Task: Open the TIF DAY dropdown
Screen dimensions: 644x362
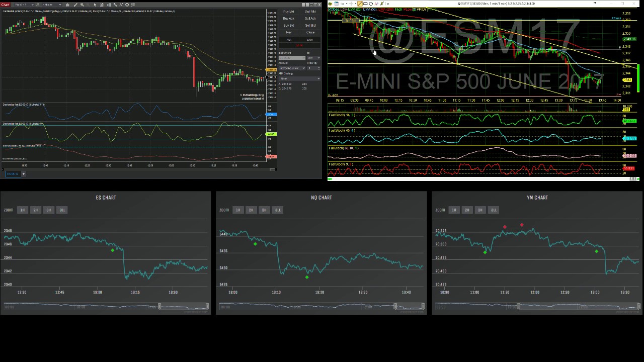Action: [313, 58]
